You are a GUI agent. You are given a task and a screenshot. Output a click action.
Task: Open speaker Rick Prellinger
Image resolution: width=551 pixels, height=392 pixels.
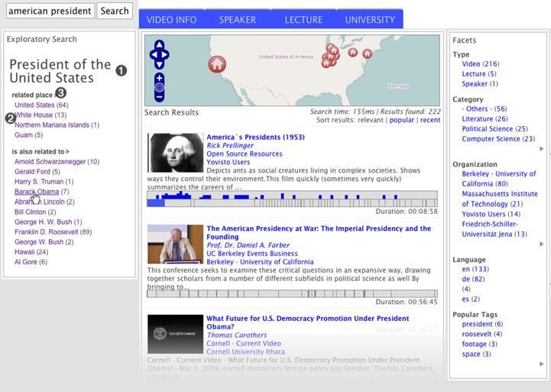tap(230, 145)
